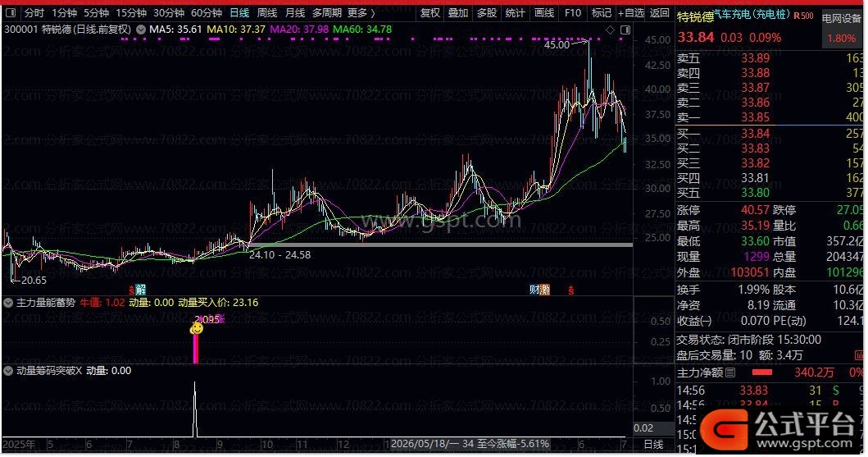Toggle the left sidebar panel icon
Image resolution: width=868 pixels, height=457 pixels.
[x=12, y=13]
